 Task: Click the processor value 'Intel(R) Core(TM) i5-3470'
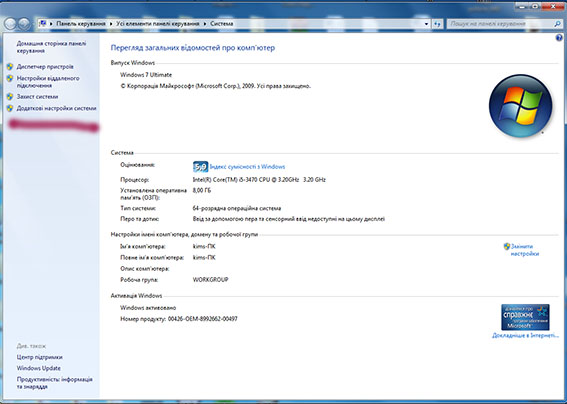pyautogui.click(x=259, y=179)
